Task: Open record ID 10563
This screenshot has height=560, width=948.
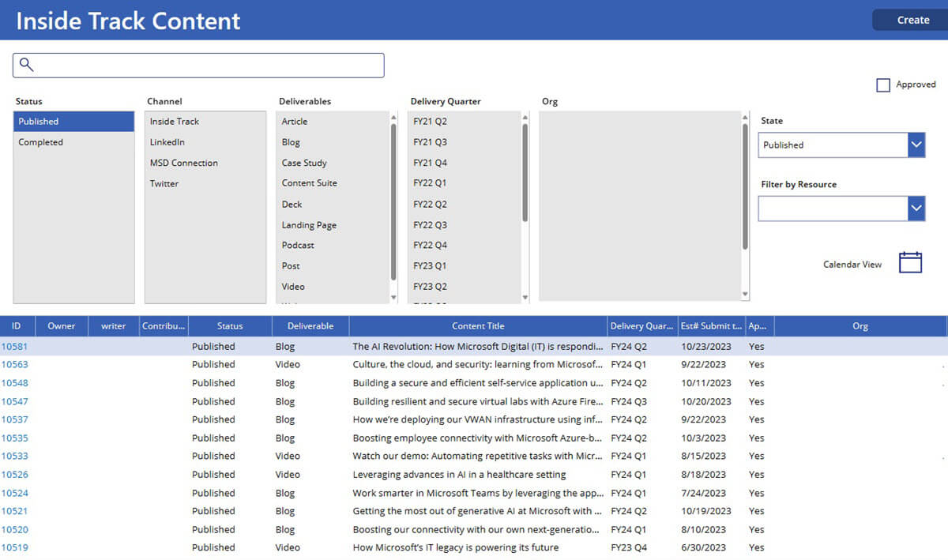Action: (14, 365)
